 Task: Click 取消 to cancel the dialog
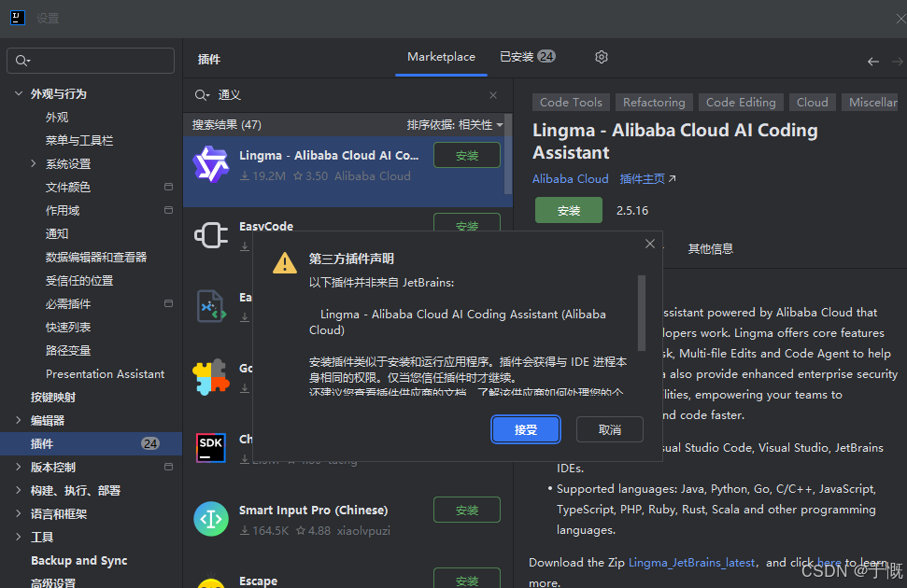point(610,429)
